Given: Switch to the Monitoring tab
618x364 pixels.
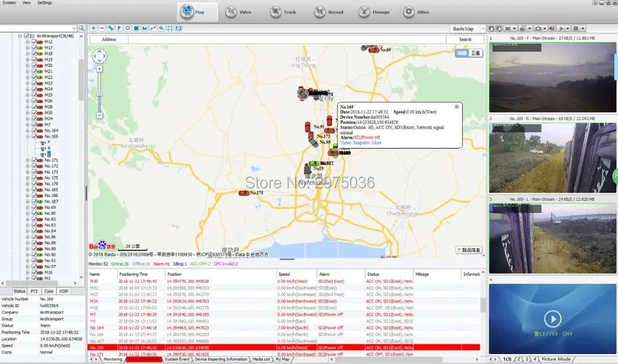Looking at the screenshot, I should pos(112,359).
